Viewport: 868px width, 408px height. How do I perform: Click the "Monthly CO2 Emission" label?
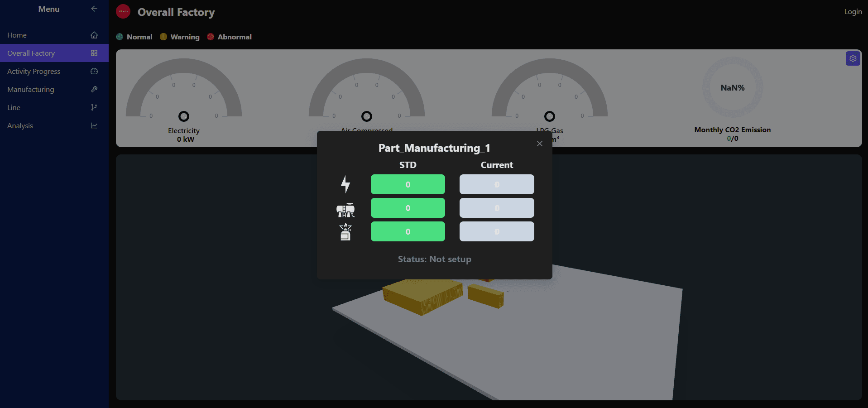click(733, 130)
